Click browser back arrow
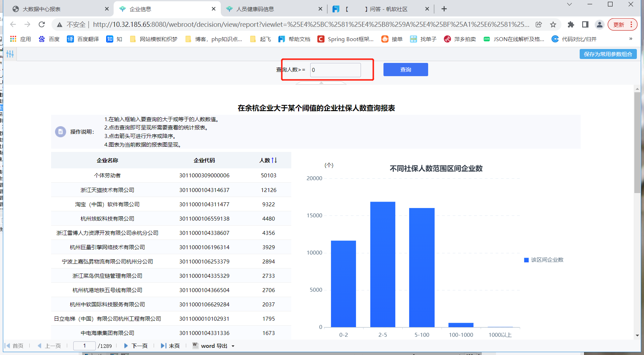 pos(13,24)
